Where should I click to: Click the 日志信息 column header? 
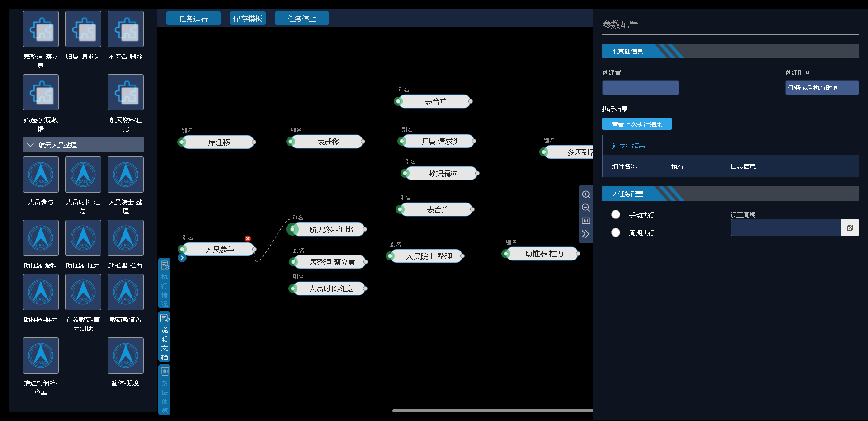click(743, 166)
